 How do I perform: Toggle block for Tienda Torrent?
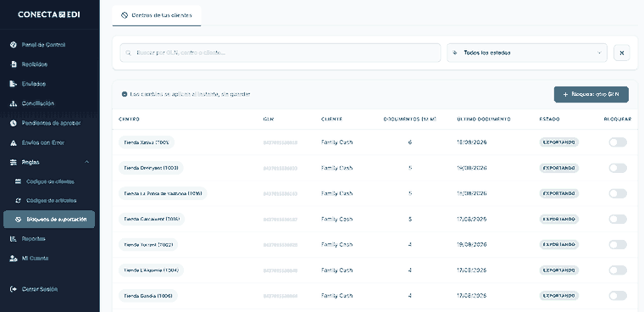coord(618,244)
